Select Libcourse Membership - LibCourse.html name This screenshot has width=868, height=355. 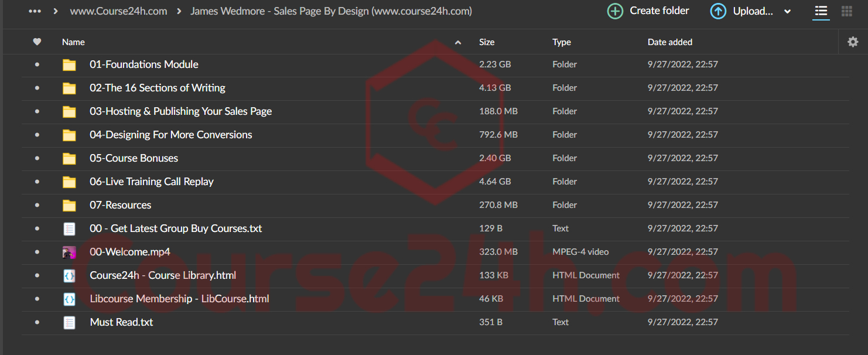coord(179,299)
